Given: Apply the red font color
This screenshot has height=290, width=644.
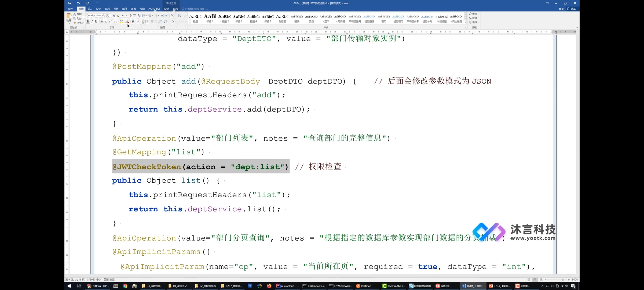Looking at the screenshot, I should tap(127, 22).
